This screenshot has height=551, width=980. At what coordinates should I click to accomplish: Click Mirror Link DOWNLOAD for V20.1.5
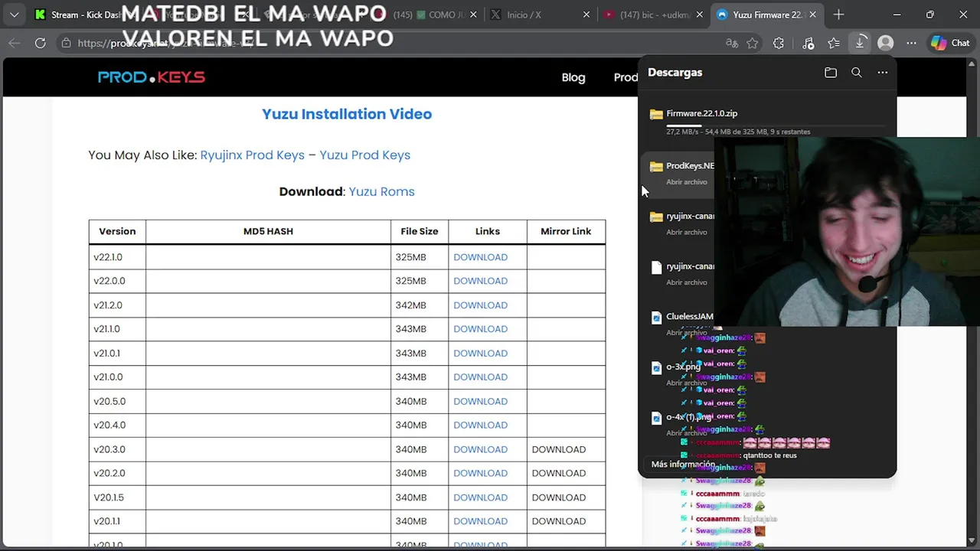(x=559, y=498)
